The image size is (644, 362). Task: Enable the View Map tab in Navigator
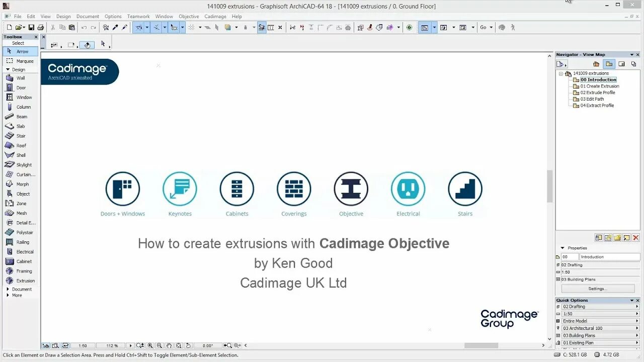click(609, 64)
